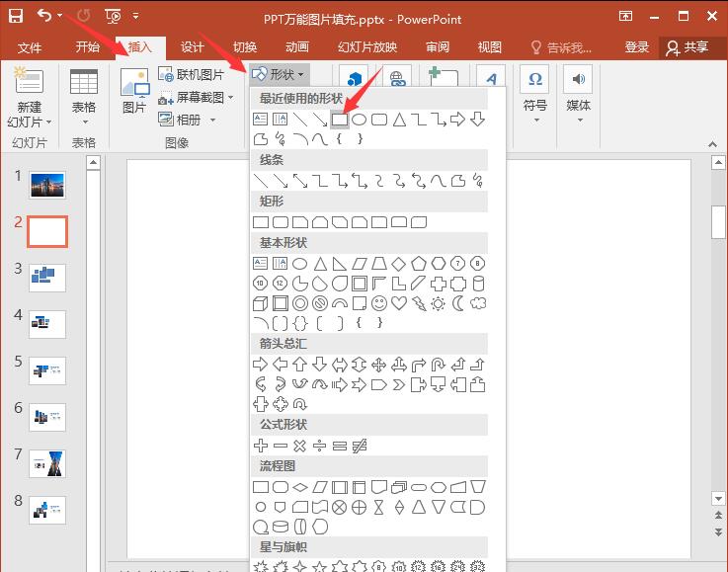The image size is (728, 572).
Task: Collapse the ribbon with the chevron
Action: pos(712,144)
